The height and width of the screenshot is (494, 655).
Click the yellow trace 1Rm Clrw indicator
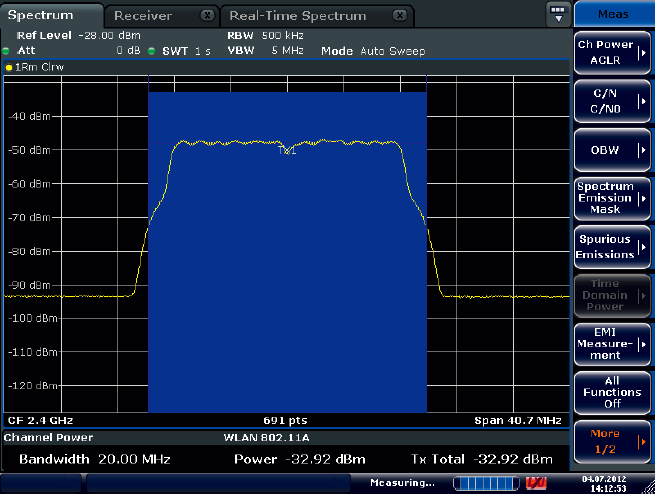pyautogui.click(x=9, y=67)
